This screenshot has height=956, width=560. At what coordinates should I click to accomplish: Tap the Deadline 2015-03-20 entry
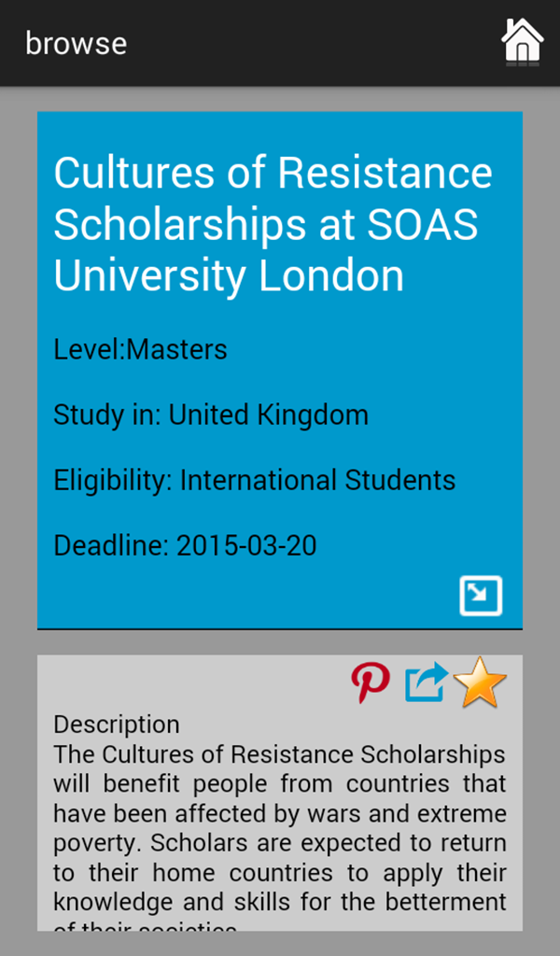(185, 545)
